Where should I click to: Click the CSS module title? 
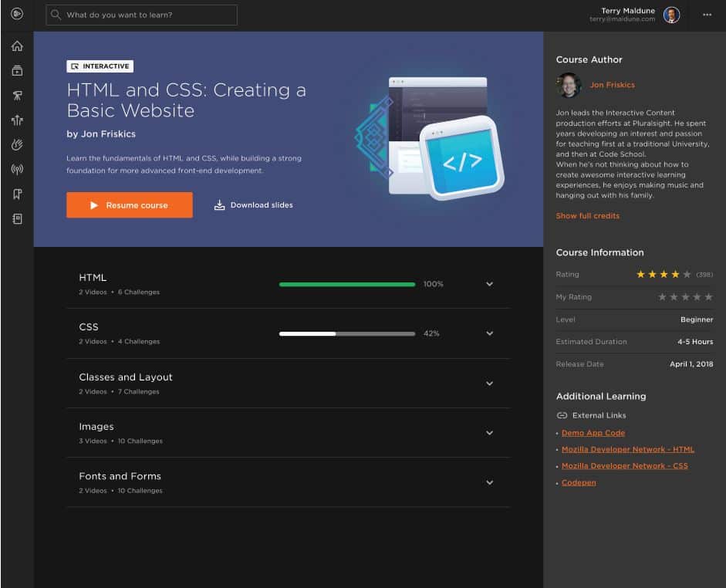point(89,327)
